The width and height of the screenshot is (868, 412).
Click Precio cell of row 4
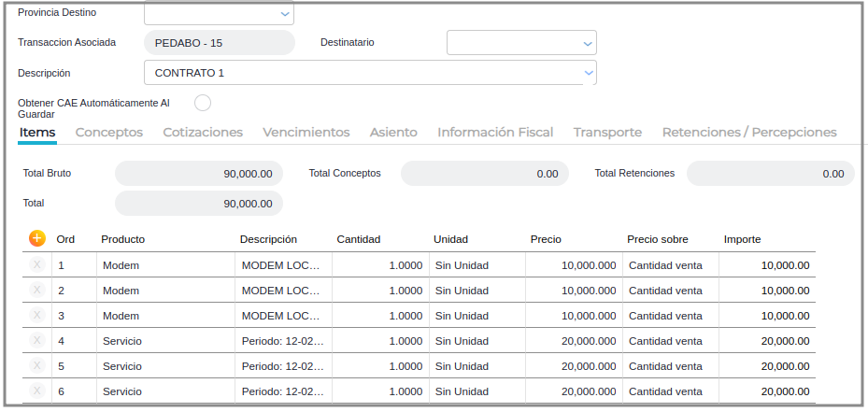574,341
